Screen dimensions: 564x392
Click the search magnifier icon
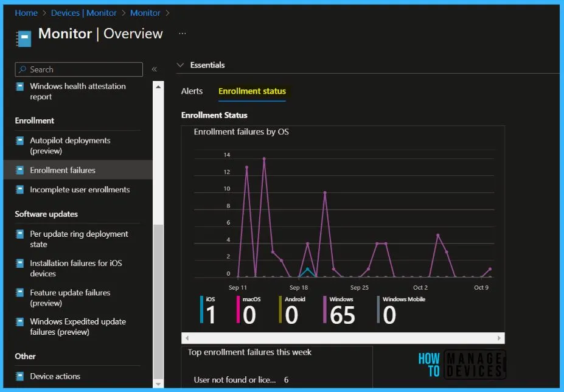(x=23, y=69)
